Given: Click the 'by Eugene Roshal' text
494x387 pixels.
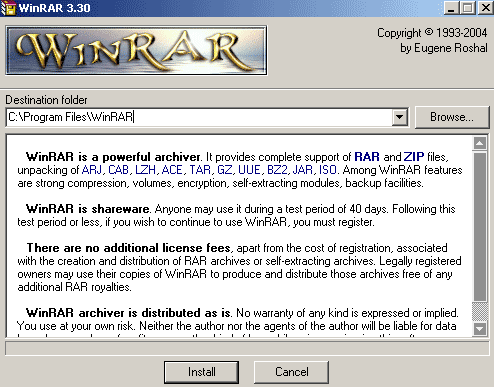Looking at the screenshot, I should (444, 48).
